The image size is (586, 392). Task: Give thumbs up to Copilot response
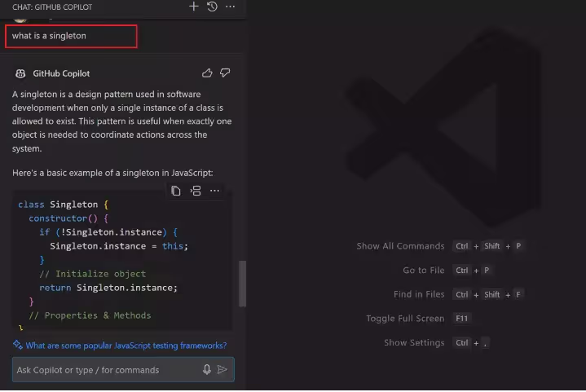point(207,73)
